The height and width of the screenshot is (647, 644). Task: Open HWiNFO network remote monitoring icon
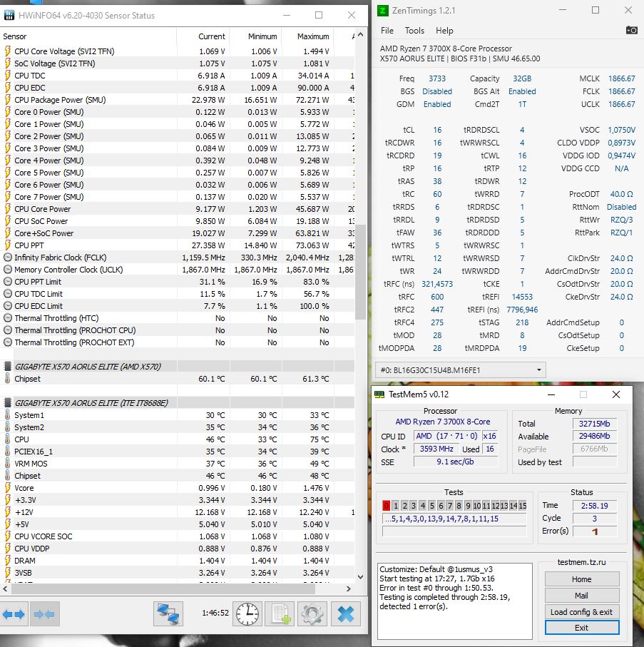coord(168,614)
